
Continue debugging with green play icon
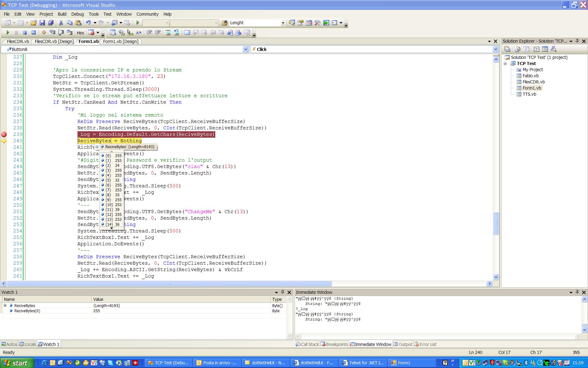pos(8,32)
